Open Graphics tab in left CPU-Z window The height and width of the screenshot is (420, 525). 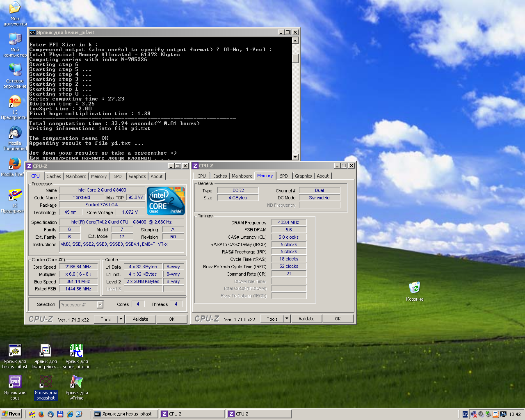click(x=137, y=176)
